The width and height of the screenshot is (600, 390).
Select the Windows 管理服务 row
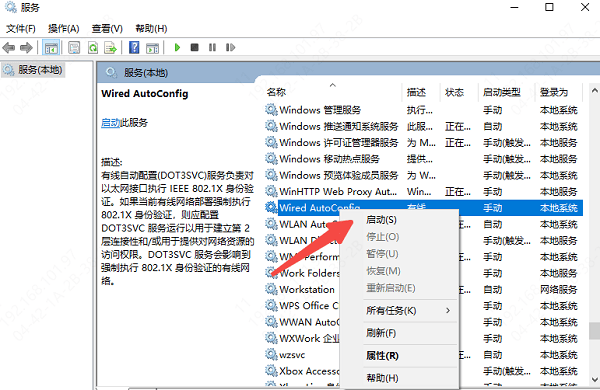point(423,110)
